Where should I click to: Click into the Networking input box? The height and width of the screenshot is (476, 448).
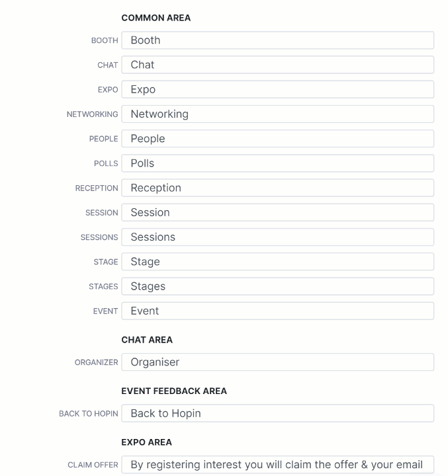click(277, 114)
